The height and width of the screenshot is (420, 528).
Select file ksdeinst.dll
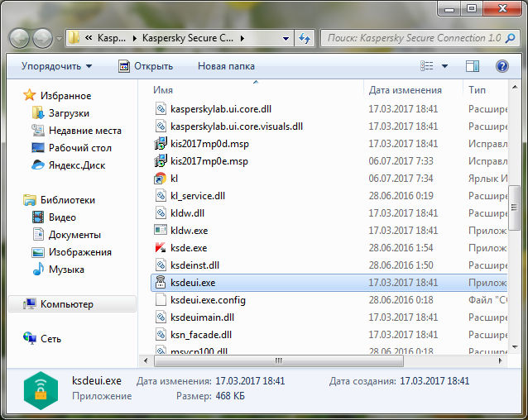(x=194, y=265)
